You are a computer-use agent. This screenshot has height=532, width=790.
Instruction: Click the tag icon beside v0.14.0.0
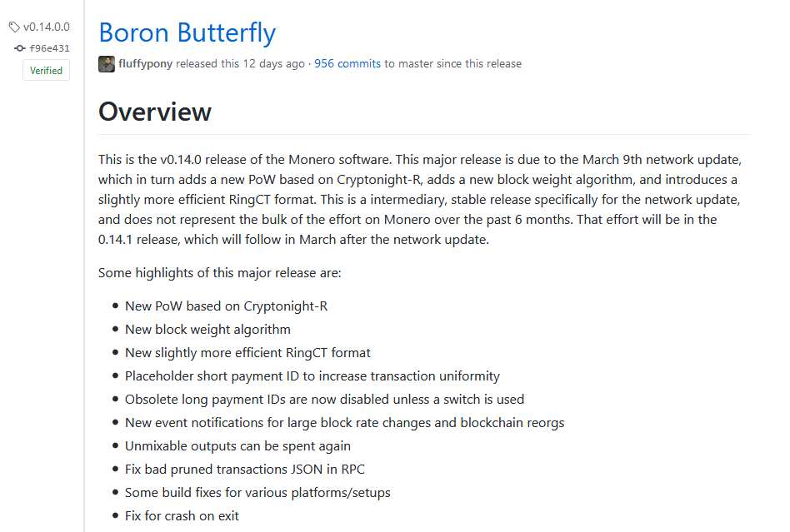point(13,26)
